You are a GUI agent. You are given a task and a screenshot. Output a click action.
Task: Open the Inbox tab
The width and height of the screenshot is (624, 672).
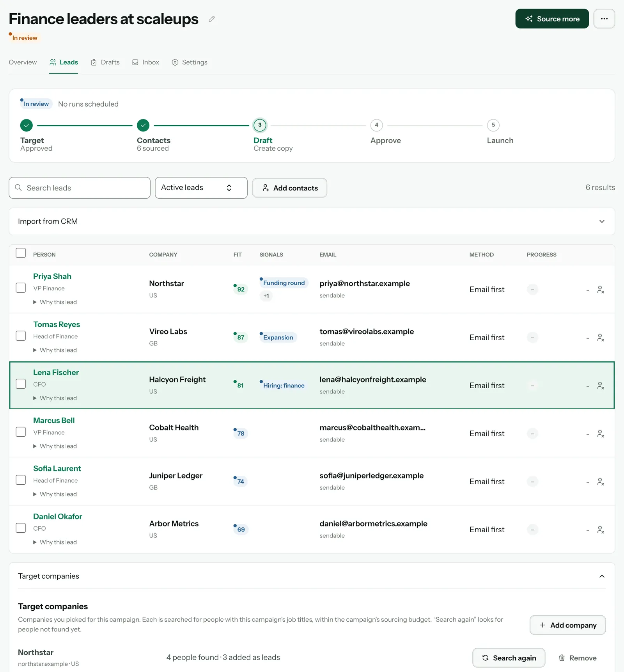tap(146, 62)
